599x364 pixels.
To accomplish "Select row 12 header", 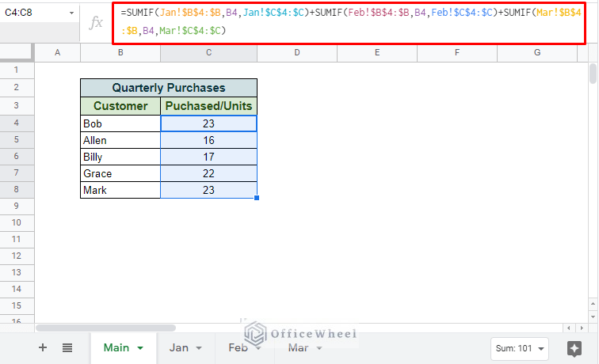I will (17, 256).
